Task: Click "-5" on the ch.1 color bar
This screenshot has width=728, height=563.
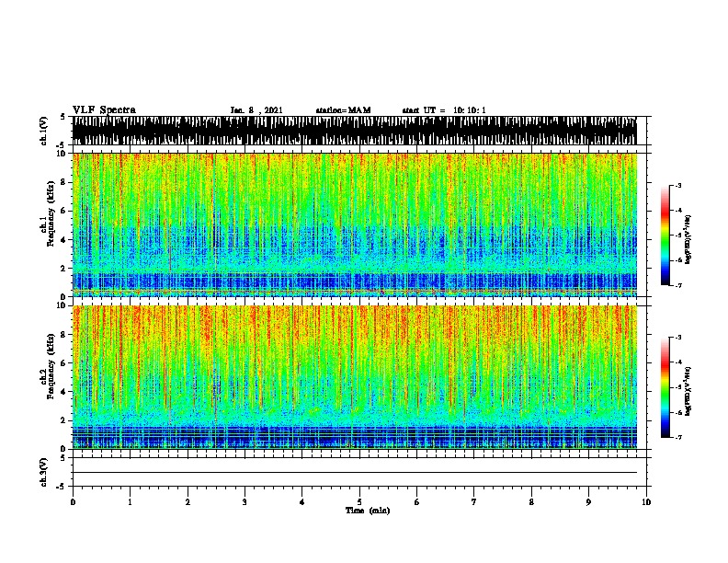Action: [x=678, y=236]
